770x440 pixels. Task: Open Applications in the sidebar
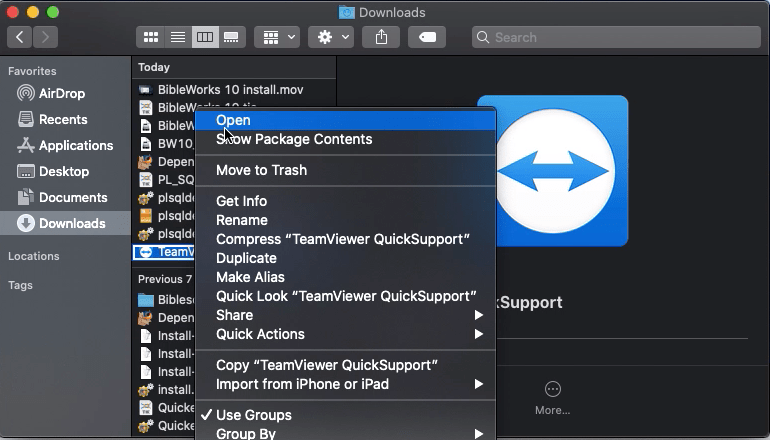(65, 145)
